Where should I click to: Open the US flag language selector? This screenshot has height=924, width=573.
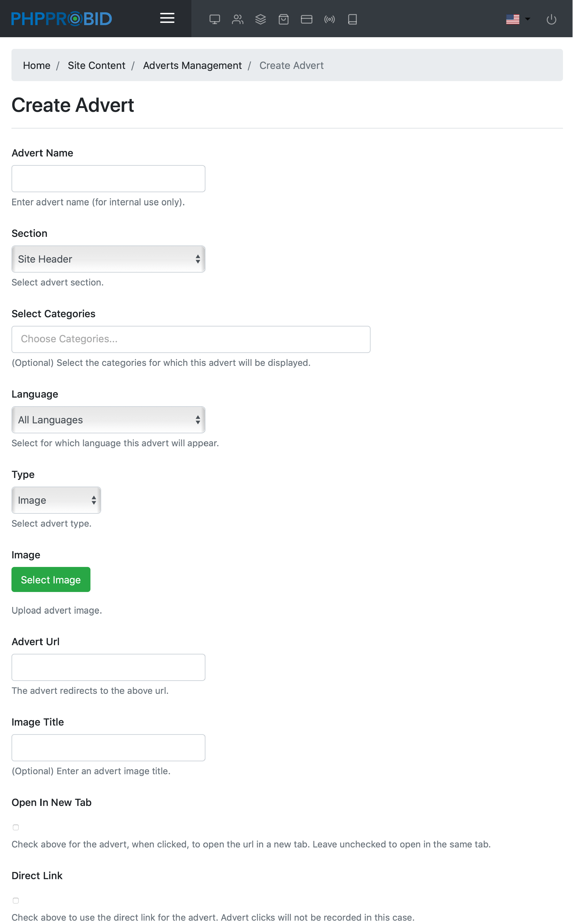(518, 19)
